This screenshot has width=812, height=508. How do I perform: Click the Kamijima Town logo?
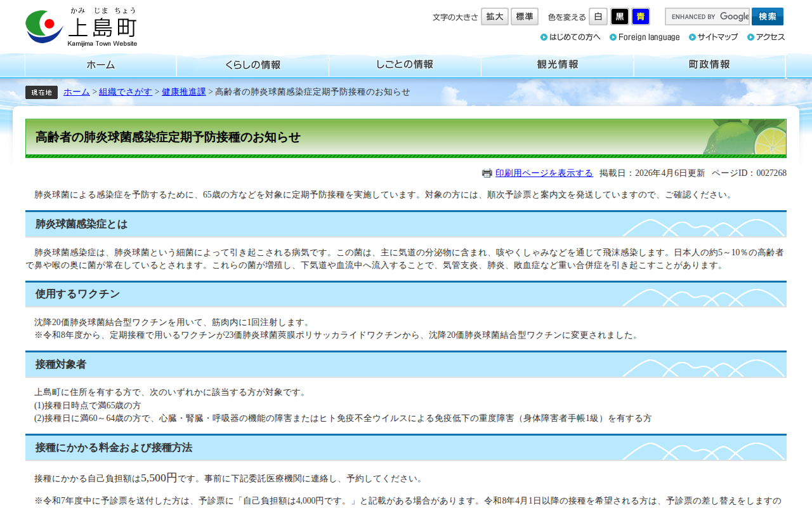click(81, 27)
